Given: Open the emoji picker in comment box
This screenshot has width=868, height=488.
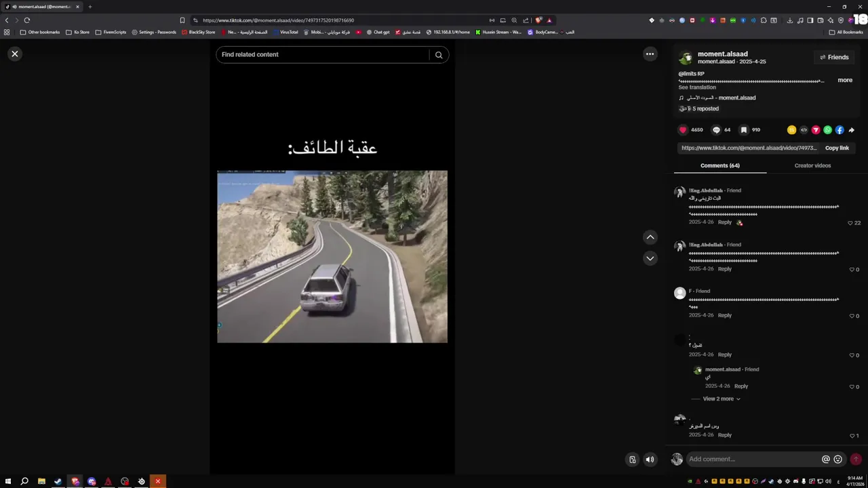Looking at the screenshot, I should pyautogui.click(x=838, y=460).
